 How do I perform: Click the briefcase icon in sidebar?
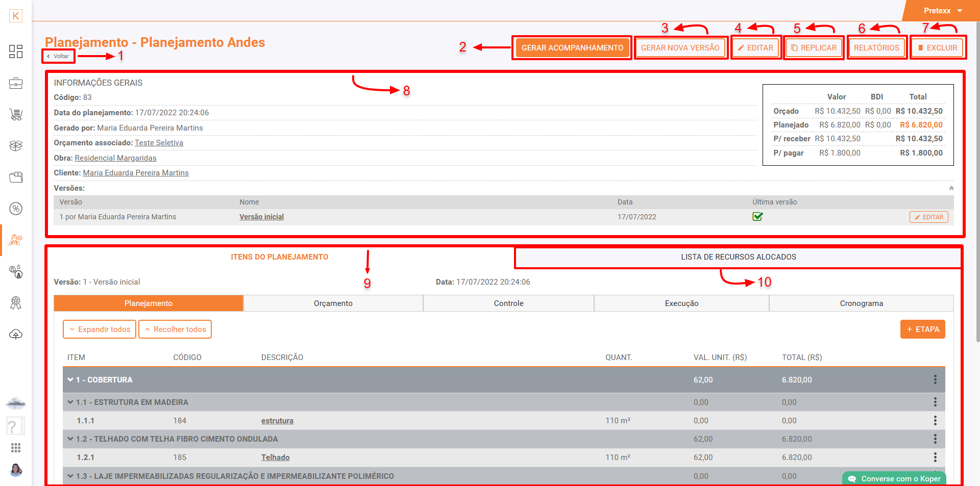[x=16, y=83]
